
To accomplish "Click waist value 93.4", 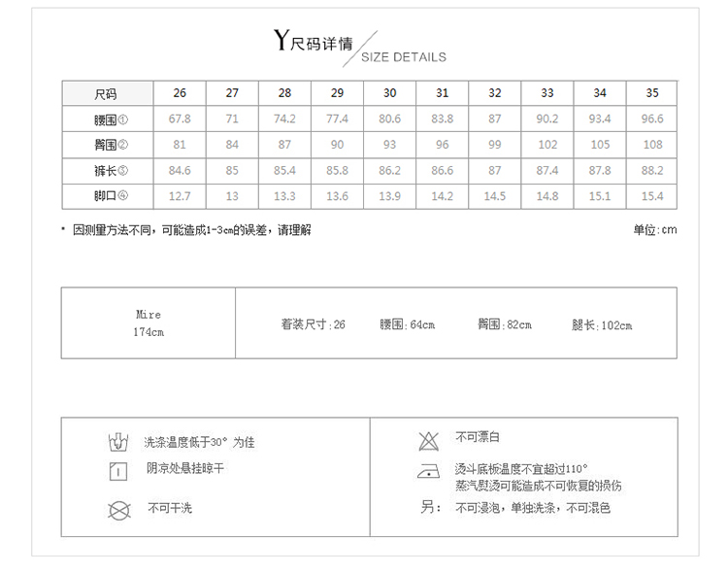I will (600, 118).
